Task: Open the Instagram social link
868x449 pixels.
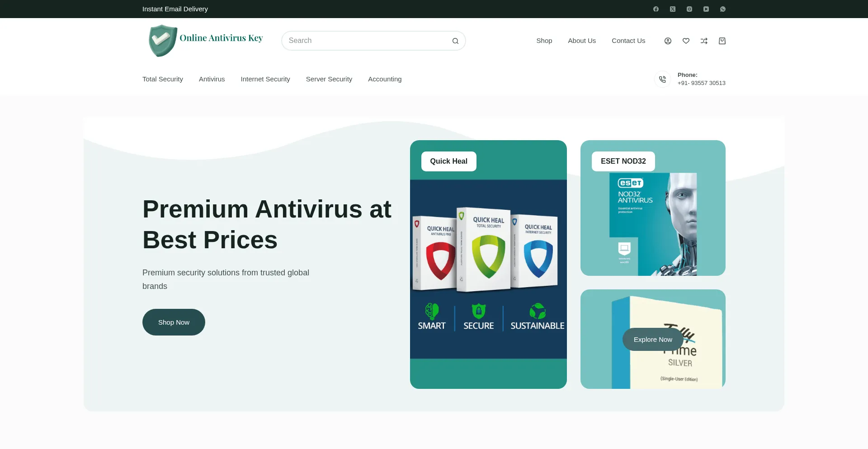Action: pos(689,9)
